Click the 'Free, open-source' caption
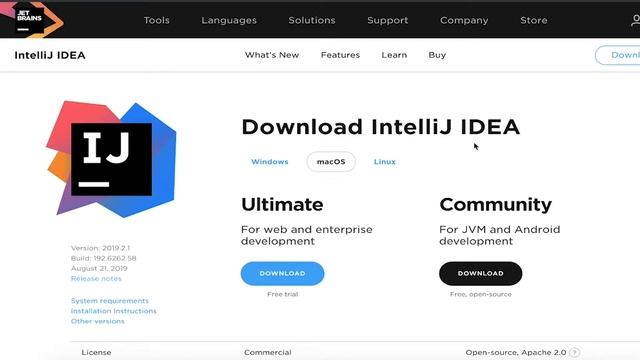Viewport: 640px width, 360px height. pos(480,294)
